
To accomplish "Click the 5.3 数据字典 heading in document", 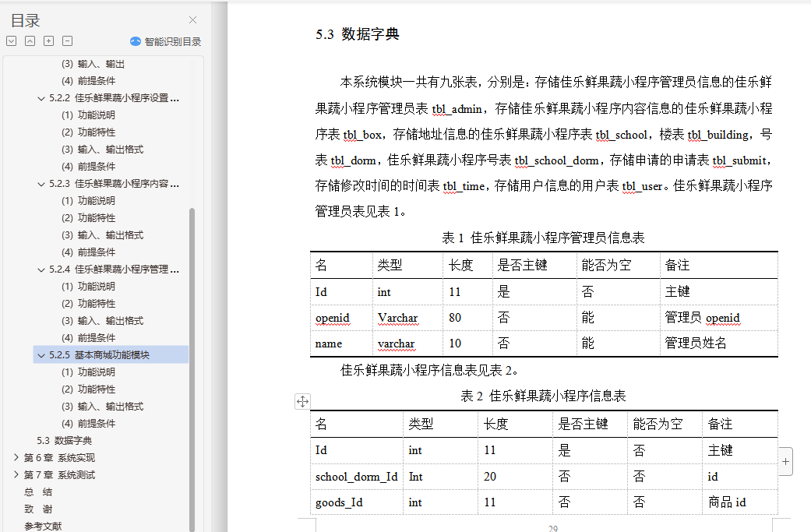I will coord(358,34).
